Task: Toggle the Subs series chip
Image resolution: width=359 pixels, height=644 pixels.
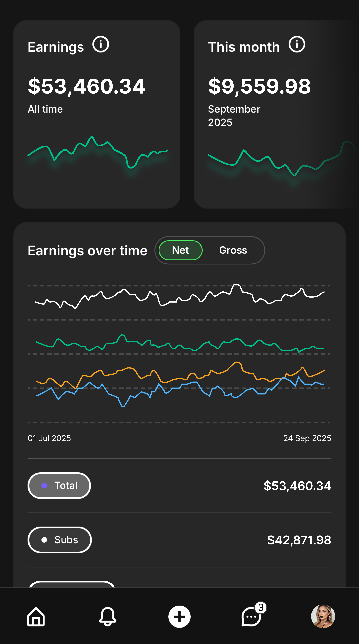Action: (x=59, y=540)
